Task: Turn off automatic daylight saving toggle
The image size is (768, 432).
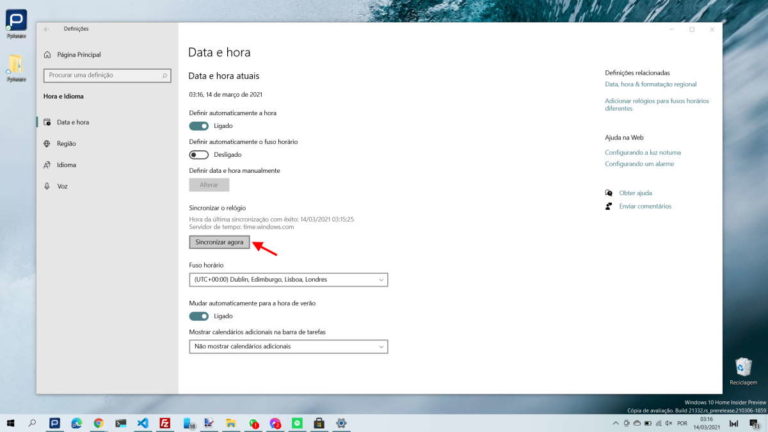Action: [198, 316]
